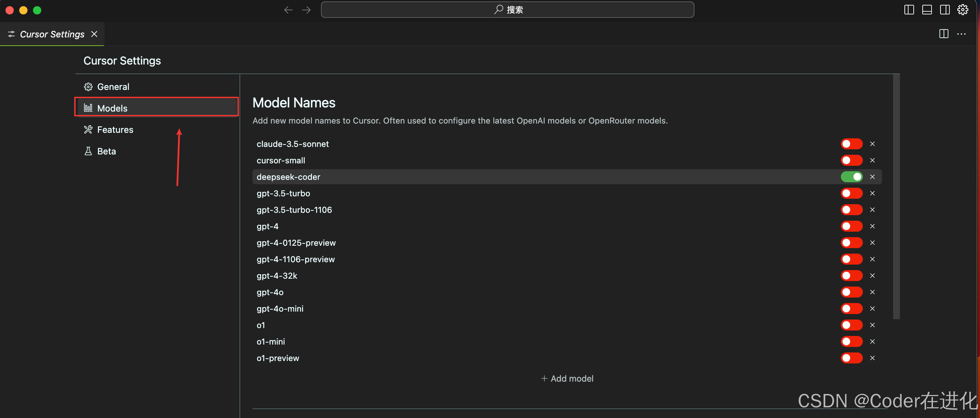Click the top search input field

[507, 10]
